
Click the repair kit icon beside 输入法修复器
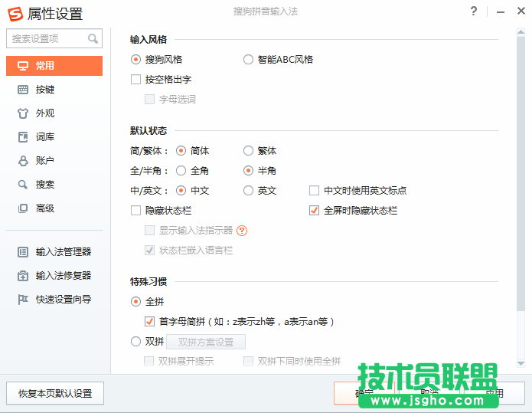[23, 276]
